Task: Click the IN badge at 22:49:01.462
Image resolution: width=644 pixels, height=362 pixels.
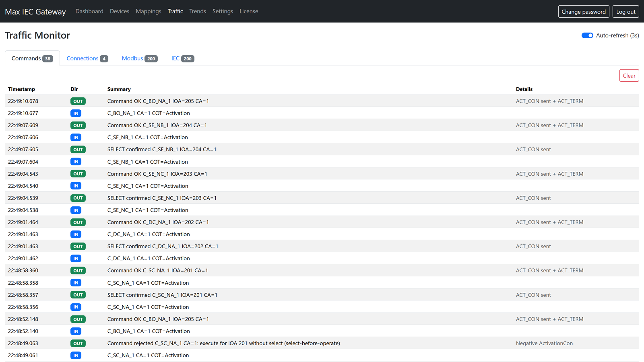Action: 76,259
